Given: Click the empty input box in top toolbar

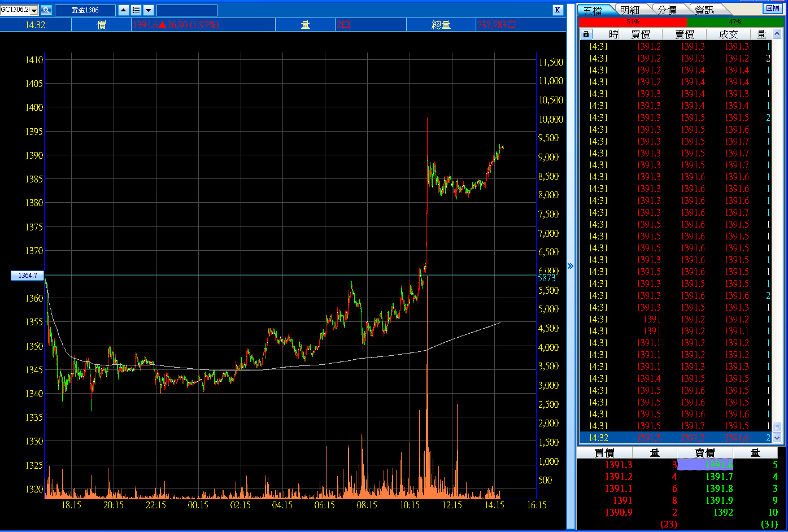Looking at the screenshot, I should click(x=187, y=10).
